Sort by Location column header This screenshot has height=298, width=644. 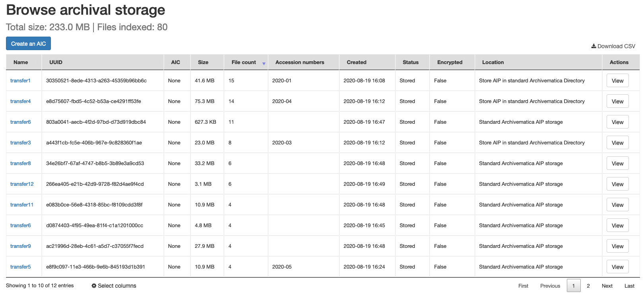click(493, 62)
